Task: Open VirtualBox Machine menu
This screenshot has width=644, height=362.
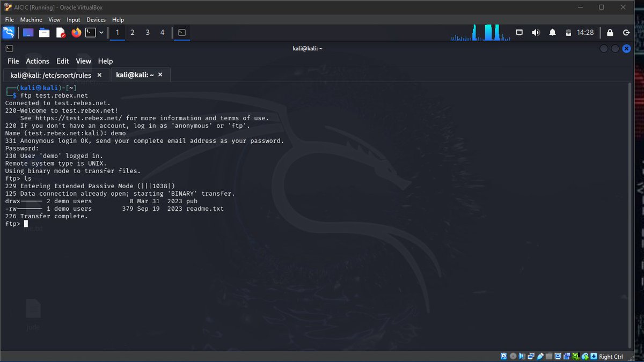Action: 31,20
